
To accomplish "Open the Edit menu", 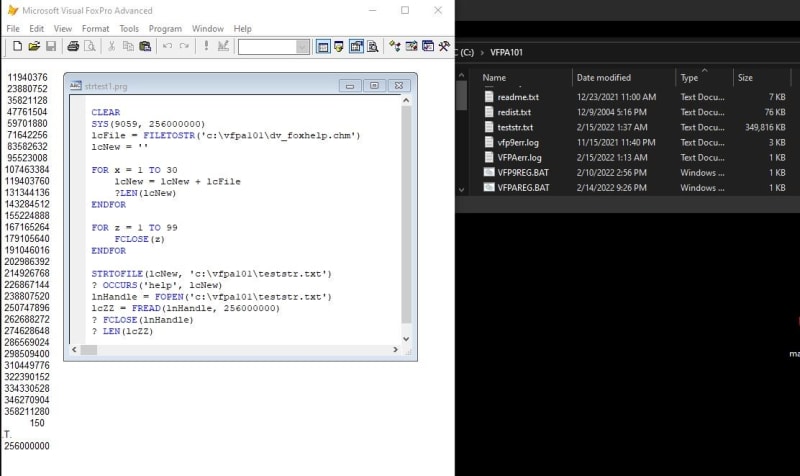I will 36,29.
